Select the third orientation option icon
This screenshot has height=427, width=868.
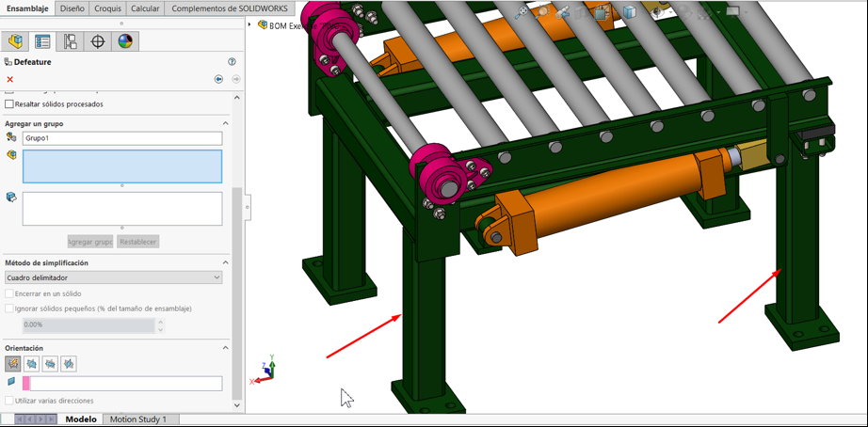pyautogui.click(x=50, y=364)
